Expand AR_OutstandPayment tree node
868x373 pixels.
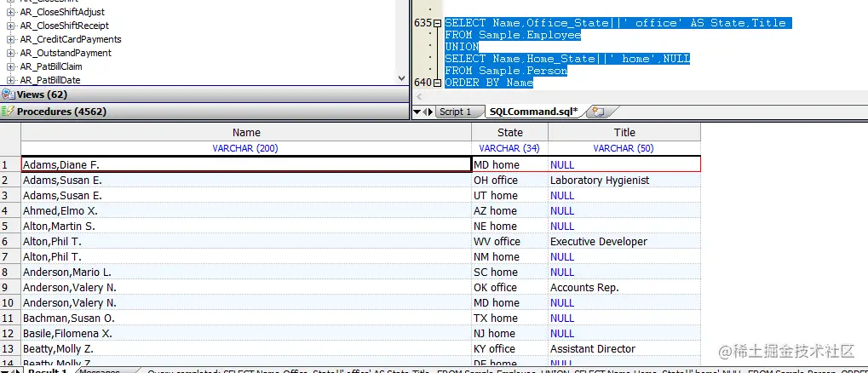[x=10, y=53]
